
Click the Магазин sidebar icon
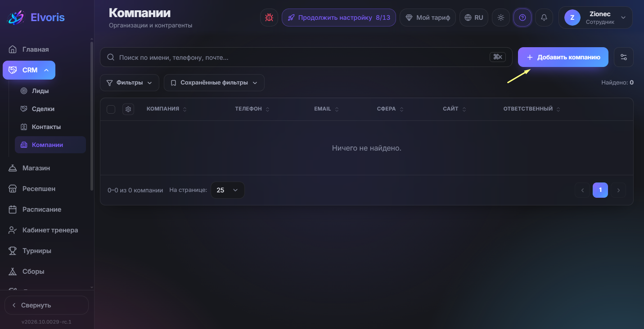[x=13, y=168]
